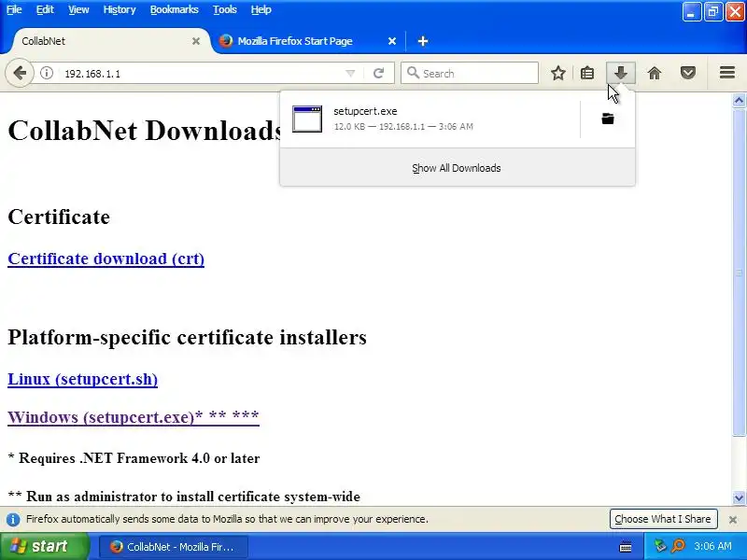Save page to Pocket icon
The height and width of the screenshot is (560, 747).
click(688, 74)
